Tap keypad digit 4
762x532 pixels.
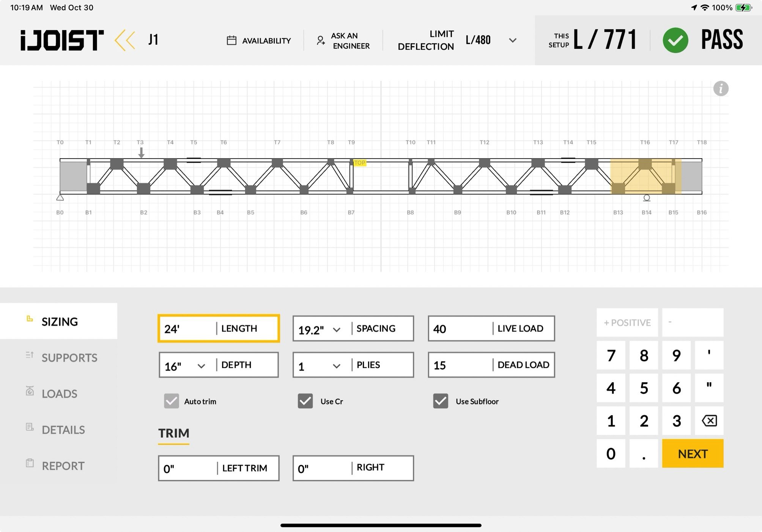pyautogui.click(x=611, y=388)
